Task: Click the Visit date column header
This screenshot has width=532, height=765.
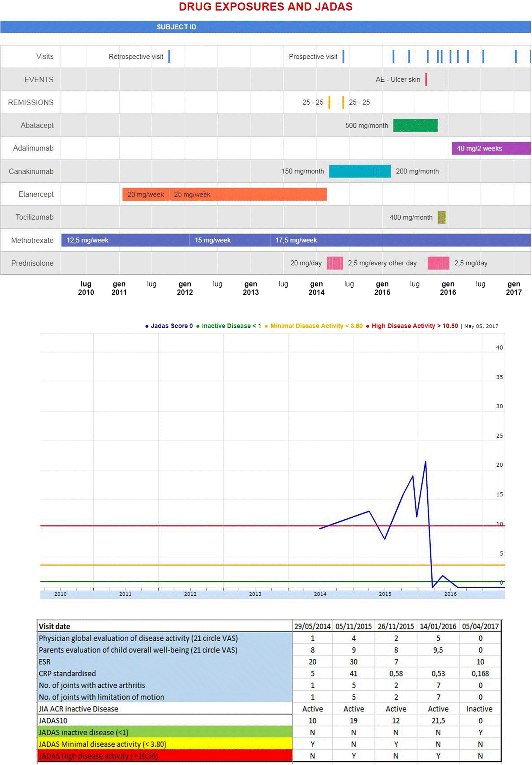Action: (x=54, y=626)
